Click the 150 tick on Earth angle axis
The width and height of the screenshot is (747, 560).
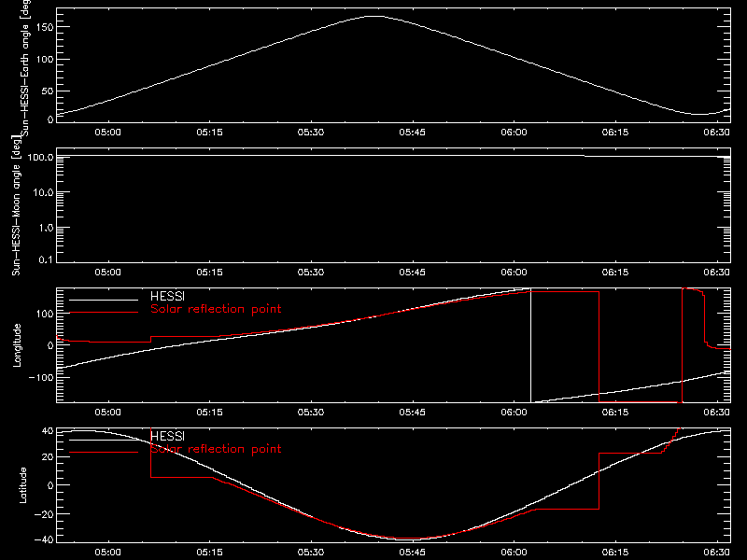point(44,27)
